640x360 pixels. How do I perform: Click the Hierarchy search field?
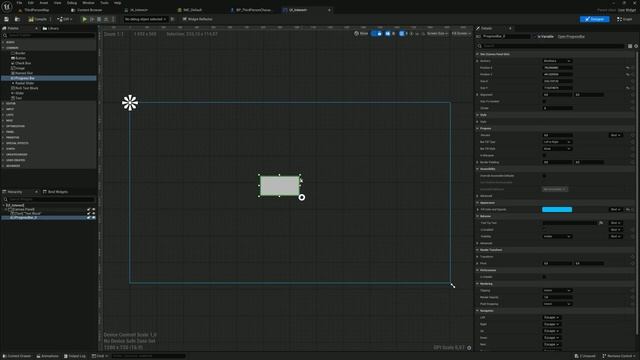tap(49, 199)
